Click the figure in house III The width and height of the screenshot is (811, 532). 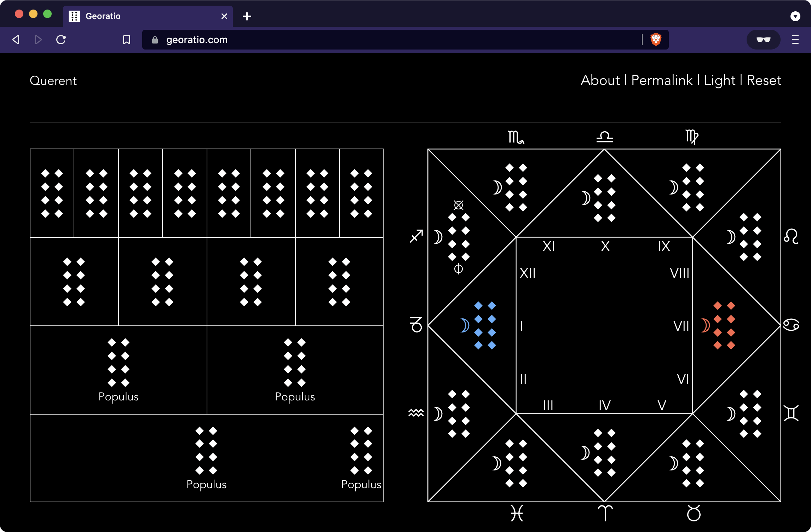[x=516, y=463]
